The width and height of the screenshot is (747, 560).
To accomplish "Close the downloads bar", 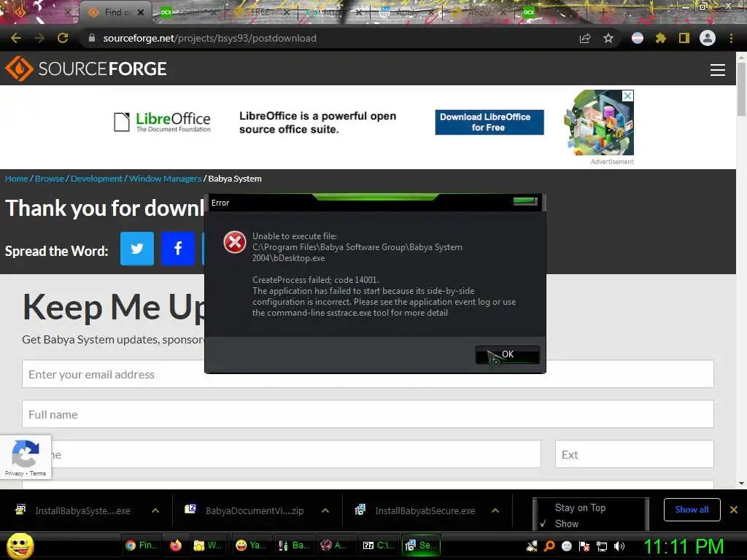I will (x=734, y=510).
